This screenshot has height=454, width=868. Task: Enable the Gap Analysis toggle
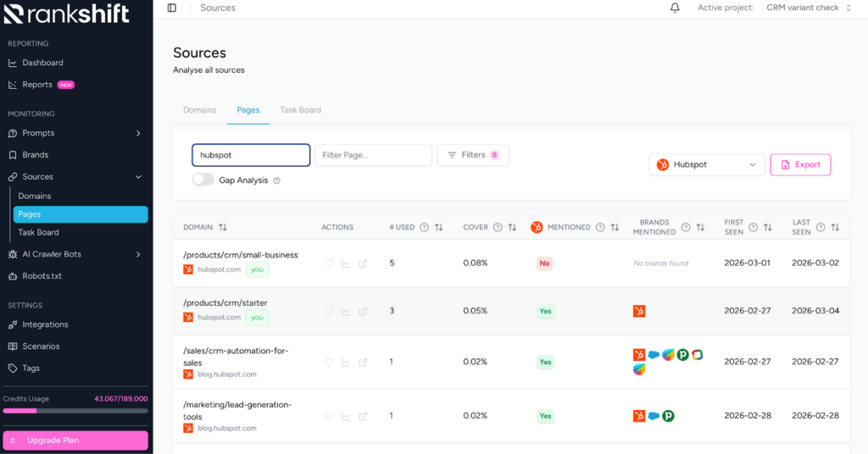point(203,180)
